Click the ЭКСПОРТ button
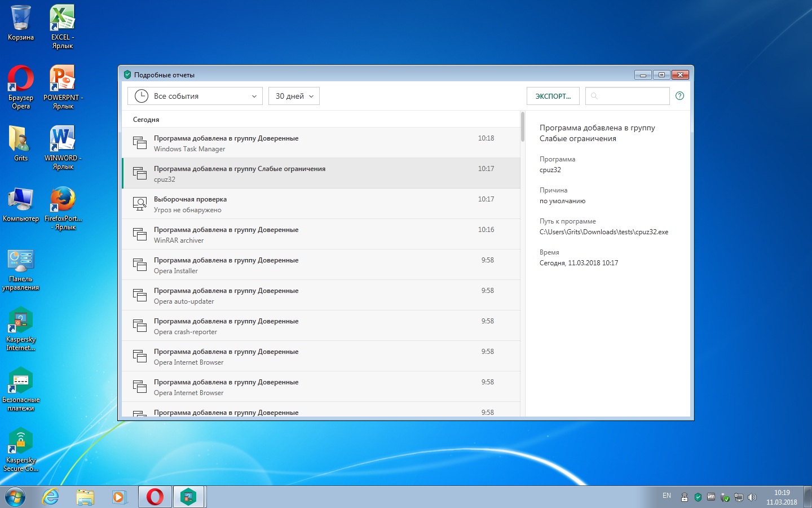Image resolution: width=812 pixels, height=508 pixels. coord(553,96)
